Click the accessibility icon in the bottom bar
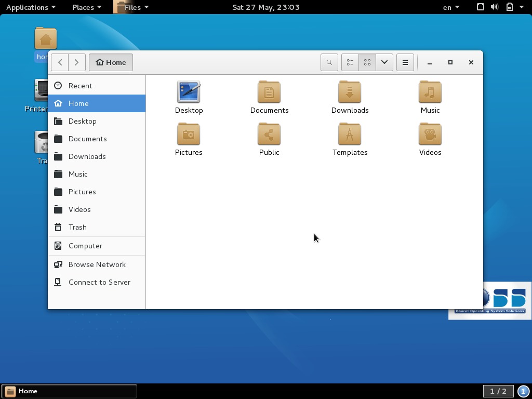The image size is (532, 399). [x=523, y=391]
